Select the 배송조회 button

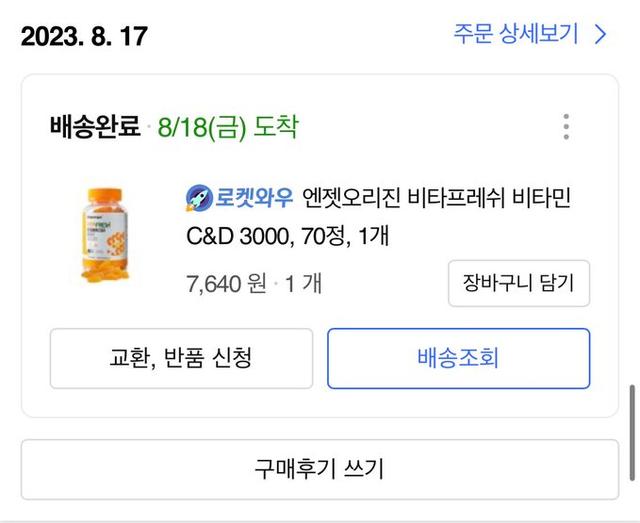click(x=458, y=358)
